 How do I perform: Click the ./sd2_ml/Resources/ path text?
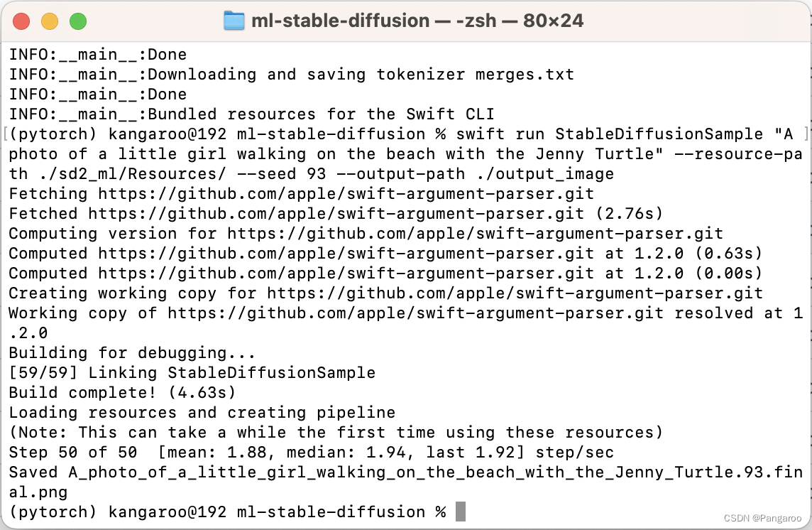click(133, 174)
